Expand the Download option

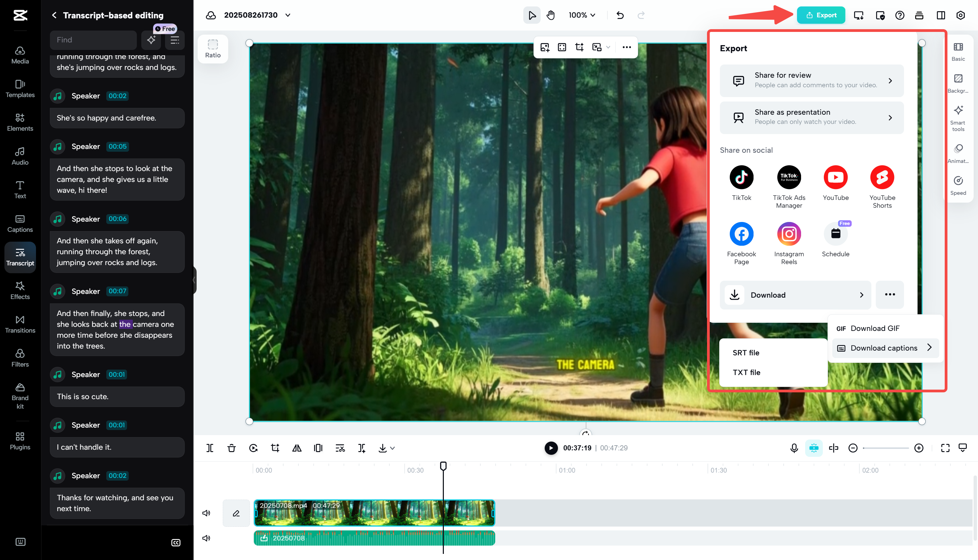(795, 295)
